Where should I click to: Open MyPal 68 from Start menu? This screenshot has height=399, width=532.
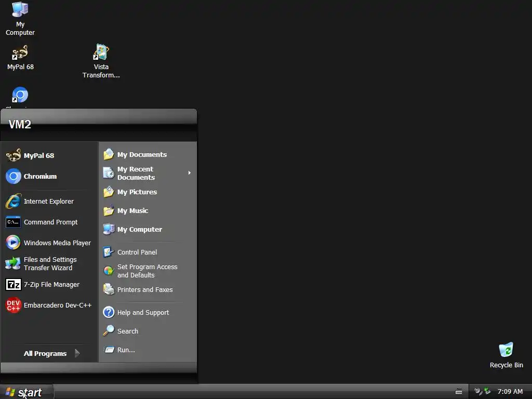(49, 156)
